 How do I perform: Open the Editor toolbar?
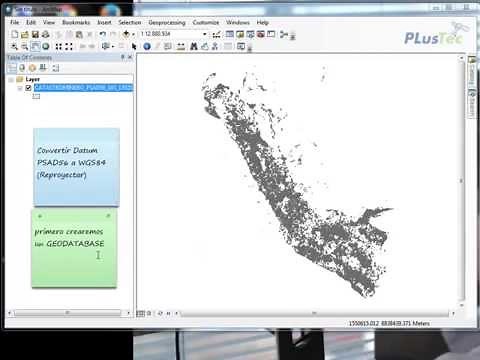pos(217,34)
